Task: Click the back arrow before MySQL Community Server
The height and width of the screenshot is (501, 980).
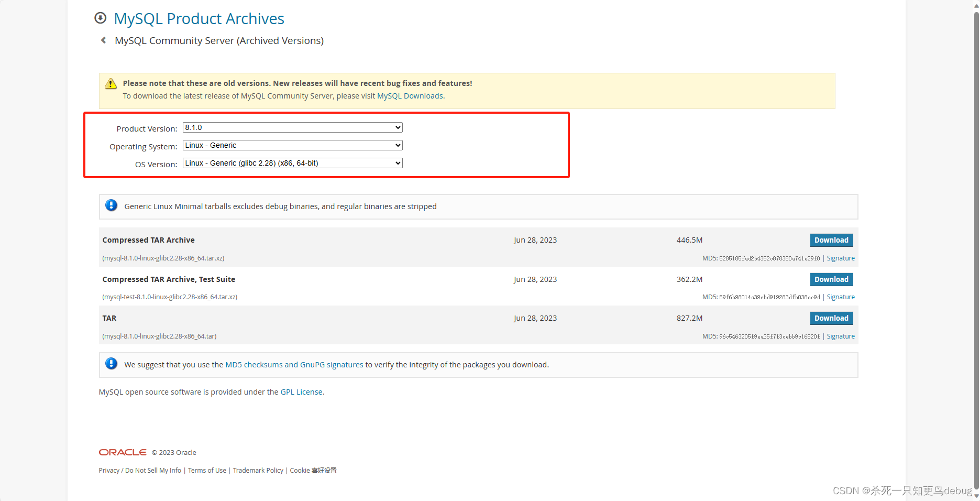Action: coord(104,40)
